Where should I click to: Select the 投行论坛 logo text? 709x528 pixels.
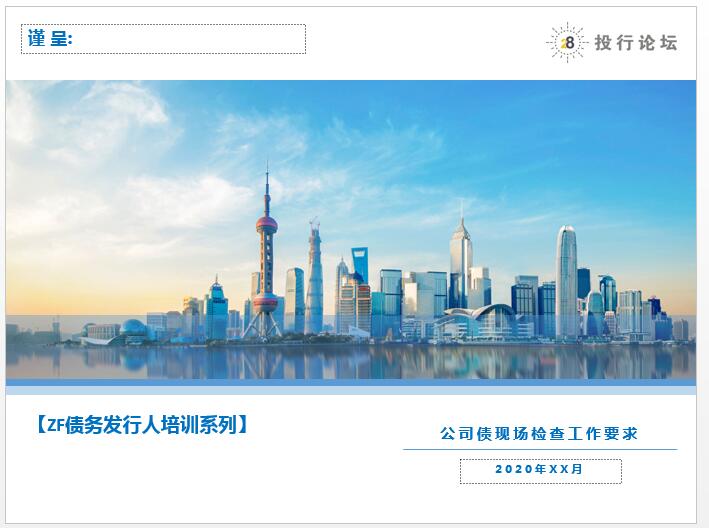636,43
